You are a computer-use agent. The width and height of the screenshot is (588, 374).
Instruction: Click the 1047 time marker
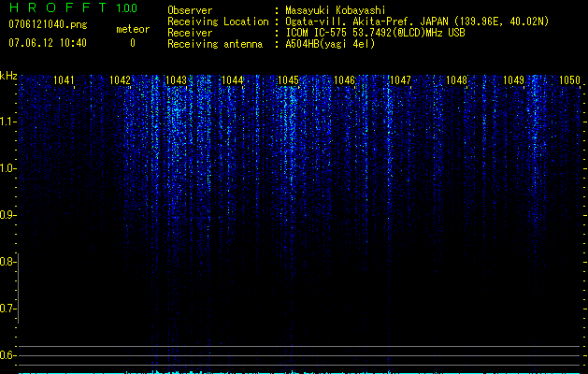pyautogui.click(x=400, y=79)
